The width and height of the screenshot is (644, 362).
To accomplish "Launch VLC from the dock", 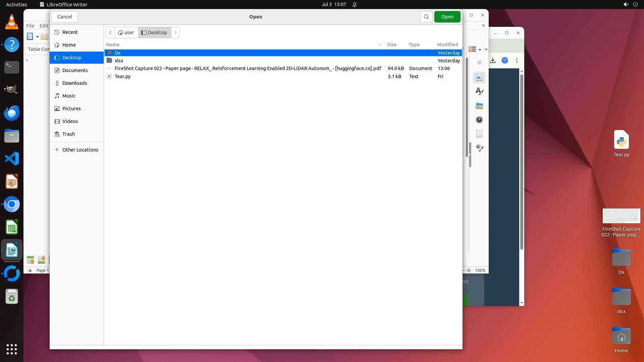I will coord(12,22).
